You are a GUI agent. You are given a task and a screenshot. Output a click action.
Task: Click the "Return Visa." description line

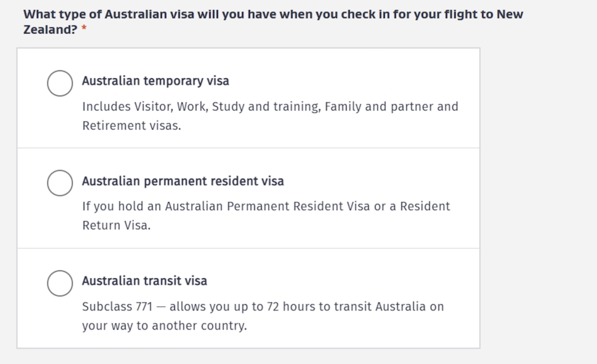(116, 225)
